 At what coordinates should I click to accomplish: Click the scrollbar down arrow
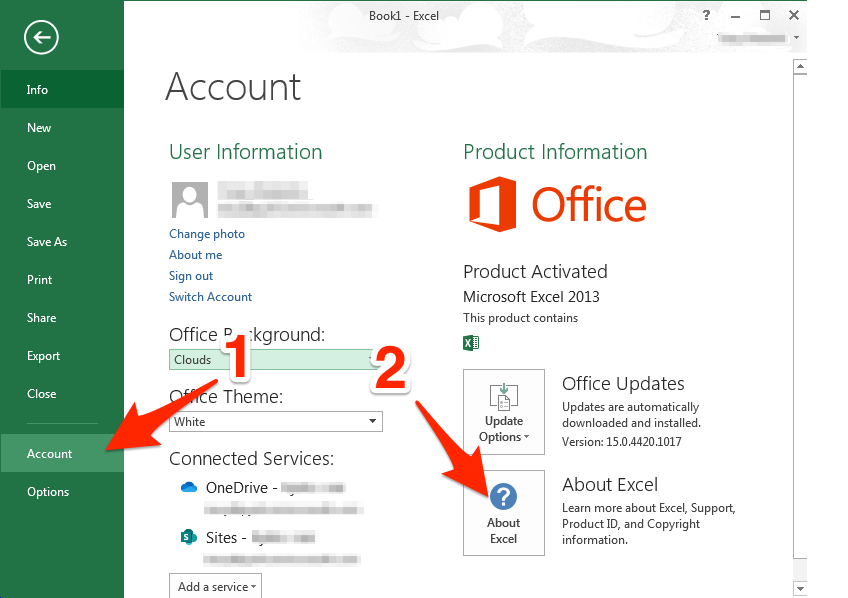pos(800,588)
